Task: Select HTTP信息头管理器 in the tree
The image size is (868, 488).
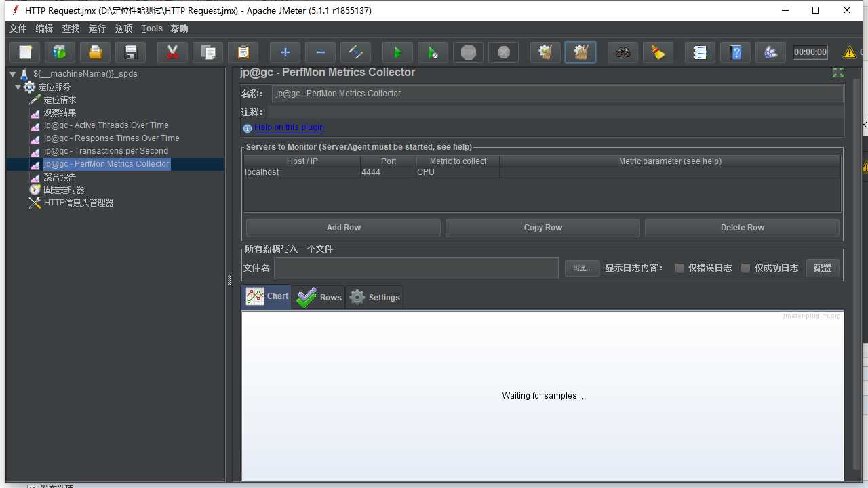Action: click(78, 203)
